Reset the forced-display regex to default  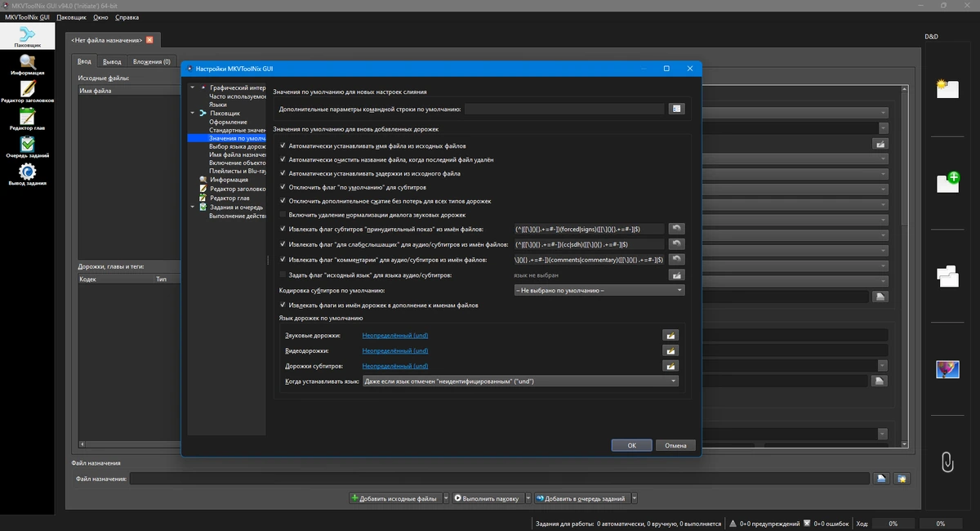[x=676, y=229]
